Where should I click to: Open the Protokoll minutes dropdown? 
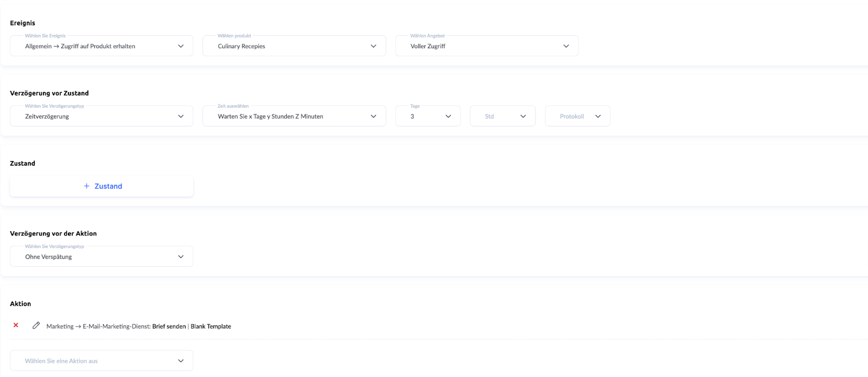pyautogui.click(x=577, y=116)
